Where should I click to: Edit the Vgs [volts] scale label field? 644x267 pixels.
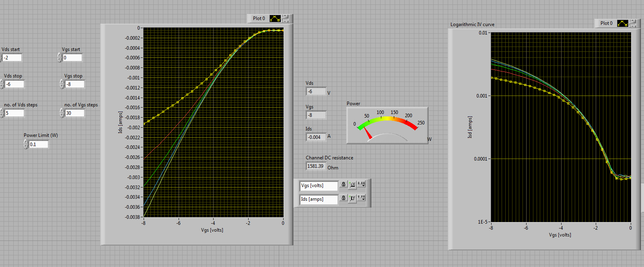(319, 185)
